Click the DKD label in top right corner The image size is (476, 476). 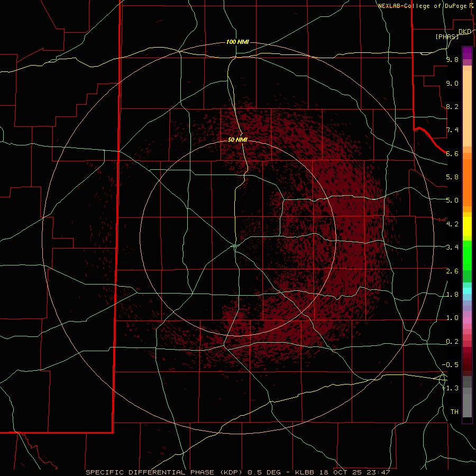[x=464, y=31]
